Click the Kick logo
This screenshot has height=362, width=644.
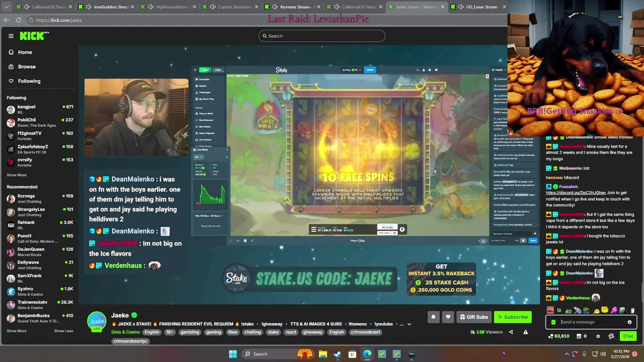click(34, 36)
